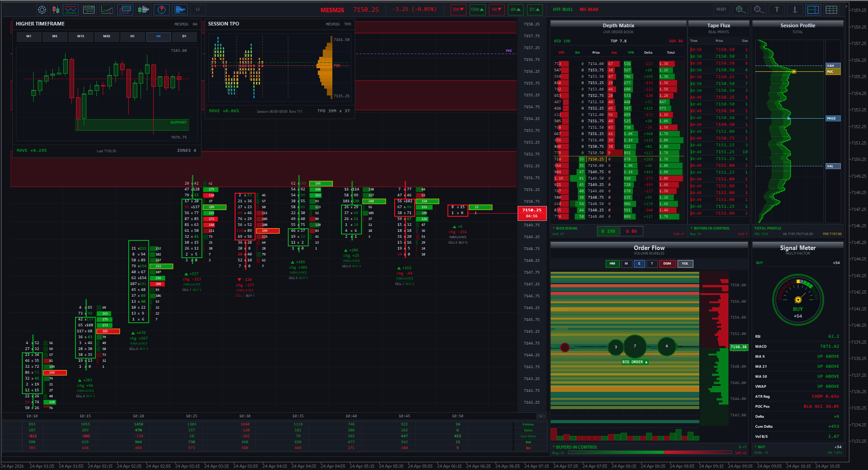The width and height of the screenshot is (868, 470).
Task: Toggle DOM mode in Order Flow
Action: pyautogui.click(x=667, y=264)
